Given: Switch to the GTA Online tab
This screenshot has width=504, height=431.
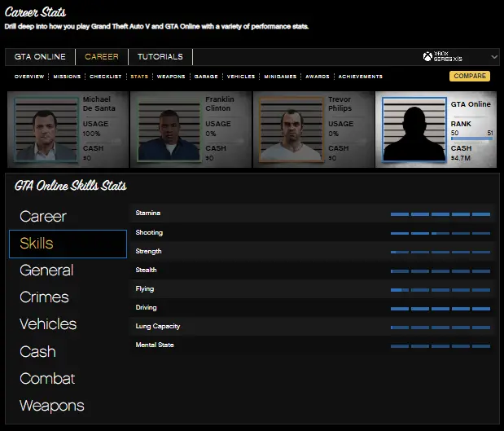Looking at the screenshot, I should [x=40, y=57].
